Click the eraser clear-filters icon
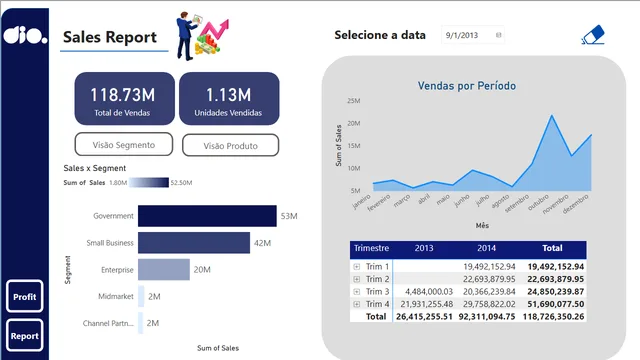 pos(593,35)
